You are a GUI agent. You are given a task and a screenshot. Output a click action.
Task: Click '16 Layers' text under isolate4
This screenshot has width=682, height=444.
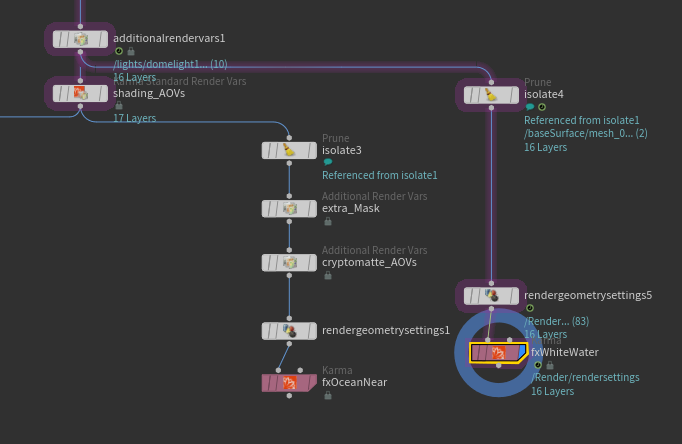[x=545, y=147]
